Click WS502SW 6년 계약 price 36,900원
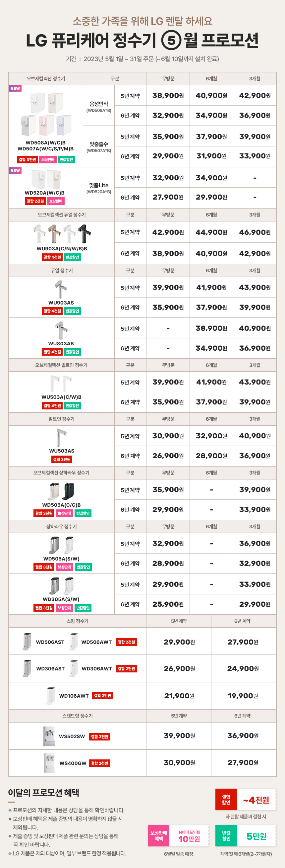Viewport: 285px width, 868px height. coord(243,736)
